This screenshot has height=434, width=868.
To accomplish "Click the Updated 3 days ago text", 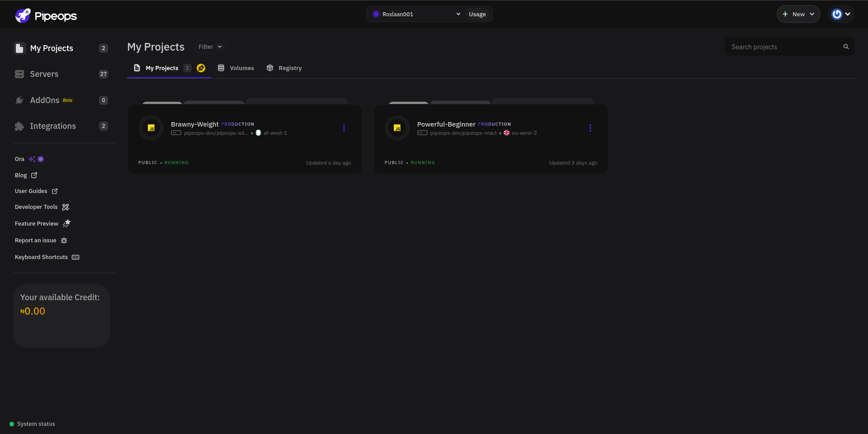I will (573, 163).
